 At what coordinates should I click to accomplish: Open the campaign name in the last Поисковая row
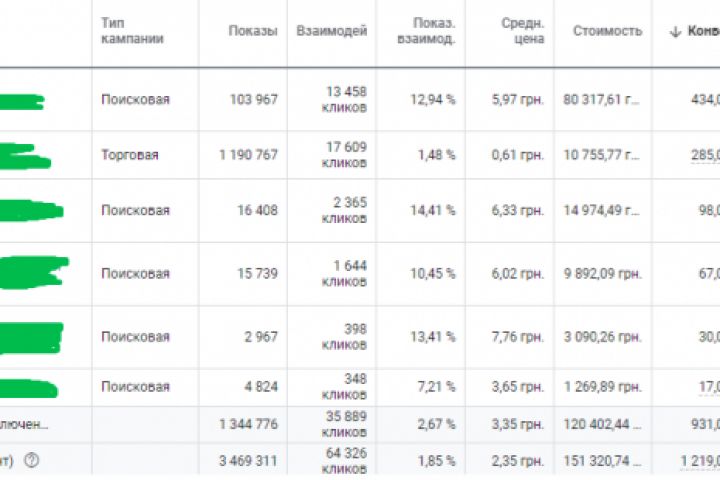[x=28, y=387]
